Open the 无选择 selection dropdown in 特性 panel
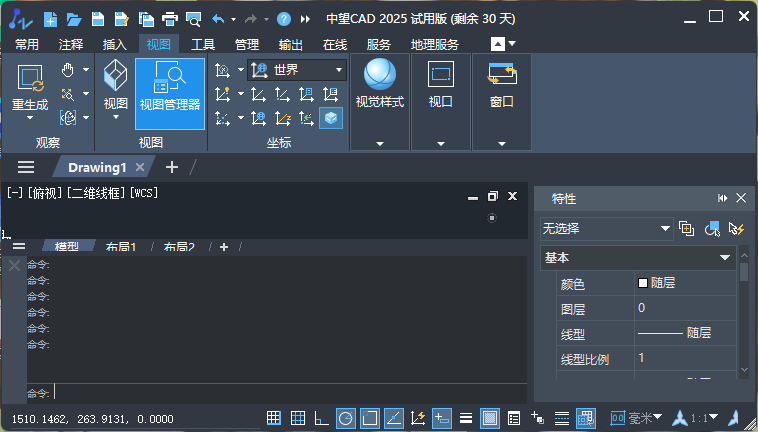 [606, 229]
